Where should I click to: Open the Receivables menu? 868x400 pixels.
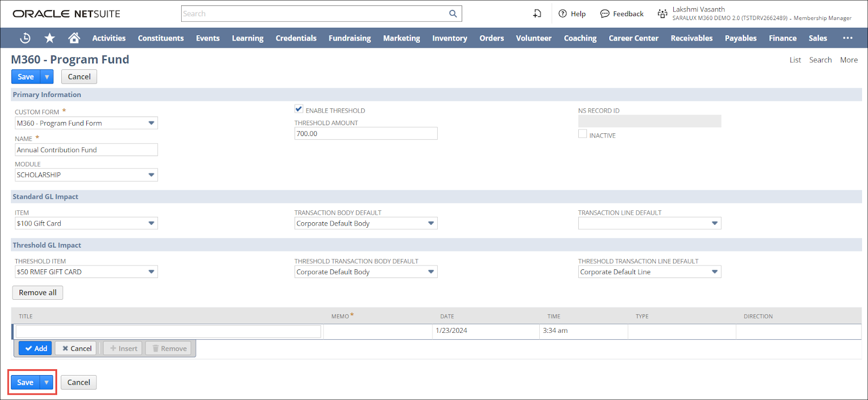pyautogui.click(x=691, y=38)
